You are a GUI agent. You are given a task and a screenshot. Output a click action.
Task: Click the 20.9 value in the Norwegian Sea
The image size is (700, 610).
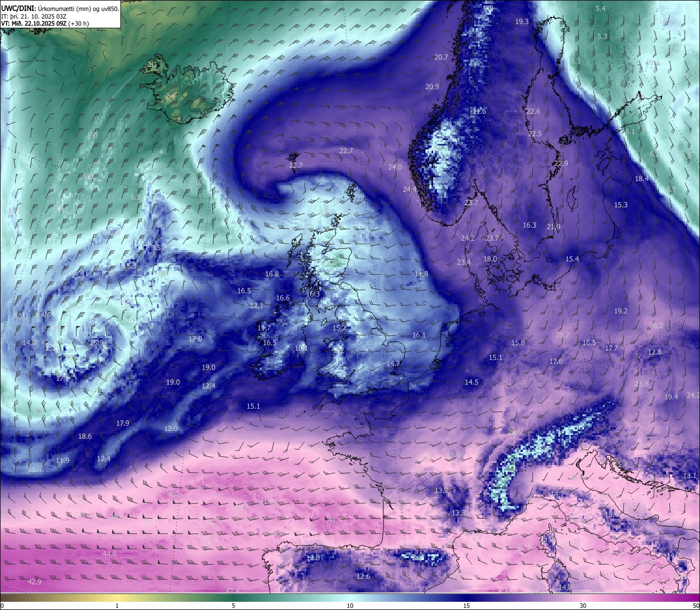[x=432, y=86]
